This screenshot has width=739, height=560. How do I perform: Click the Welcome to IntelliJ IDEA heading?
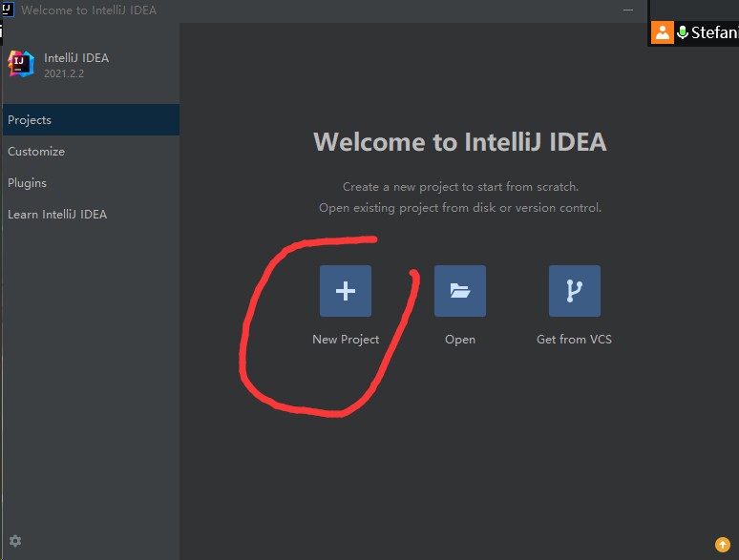[459, 142]
